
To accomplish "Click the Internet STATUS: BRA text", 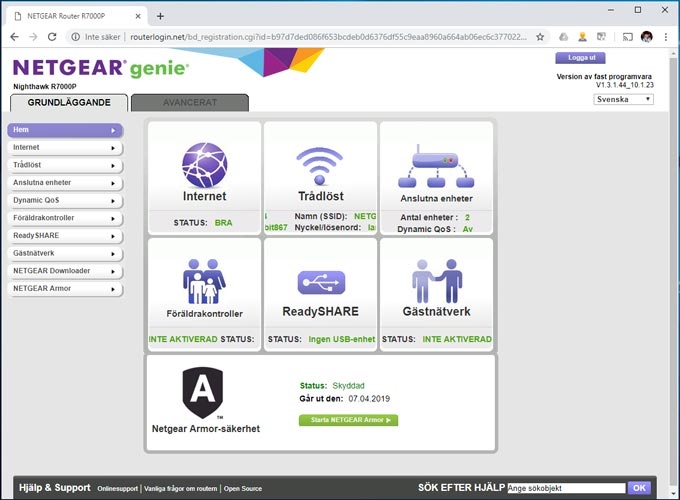I will pyautogui.click(x=203, y=223).
